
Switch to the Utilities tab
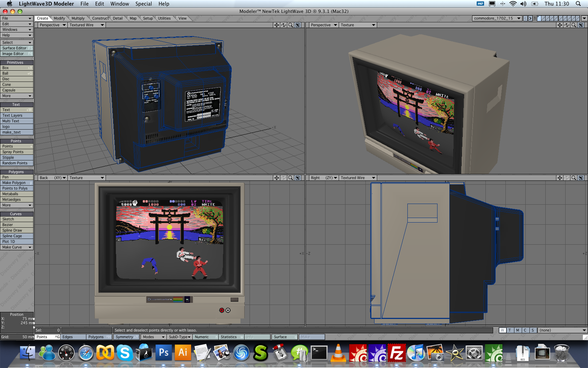pos(164,19)
